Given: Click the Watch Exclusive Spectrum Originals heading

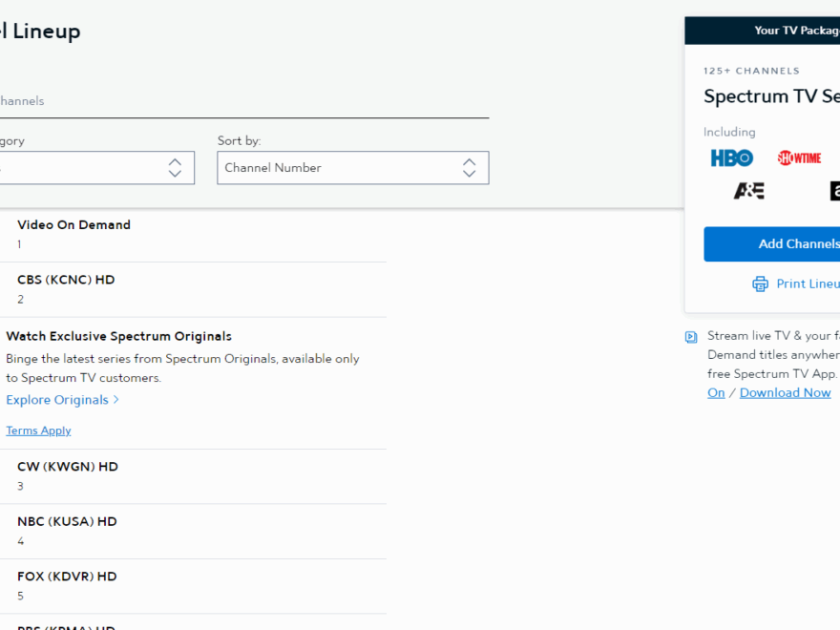Looking at the screenshot, I should click(118, 336).
